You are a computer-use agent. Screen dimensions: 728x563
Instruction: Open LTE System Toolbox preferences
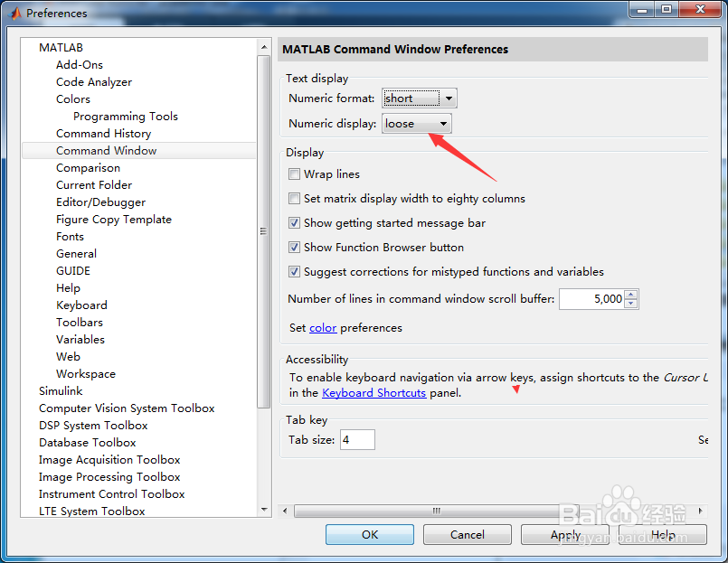click(x=92, y=511)
